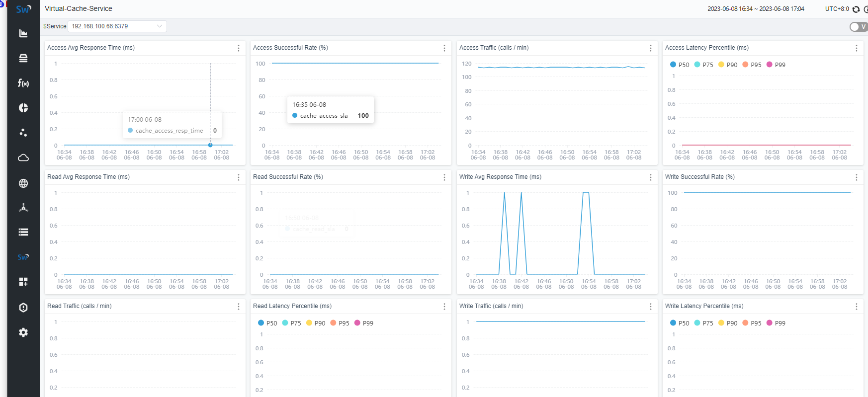
Task: Click the refresh icon next to UTC+8:0
Action: click(x=856, y=9)
